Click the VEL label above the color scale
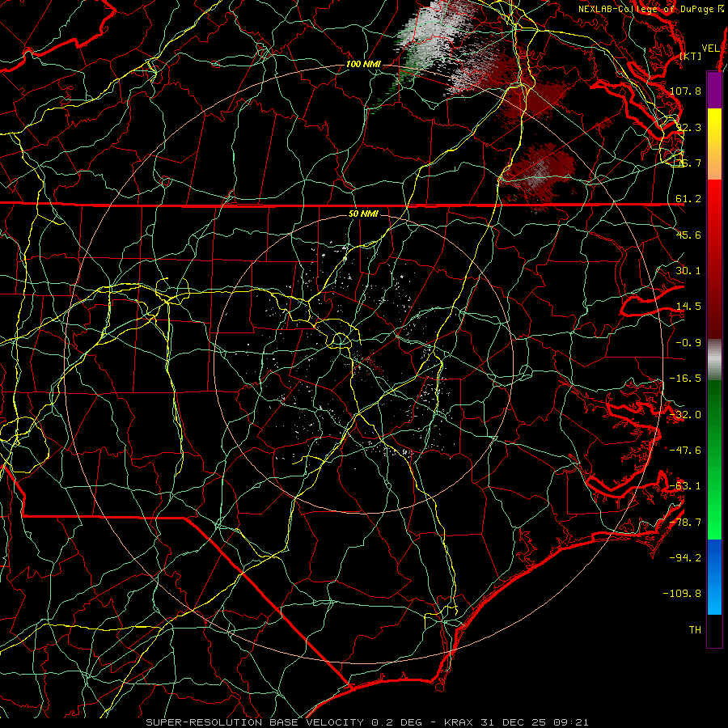The width and height of the screenshot is (728, 728). click(x=710, y=49)
